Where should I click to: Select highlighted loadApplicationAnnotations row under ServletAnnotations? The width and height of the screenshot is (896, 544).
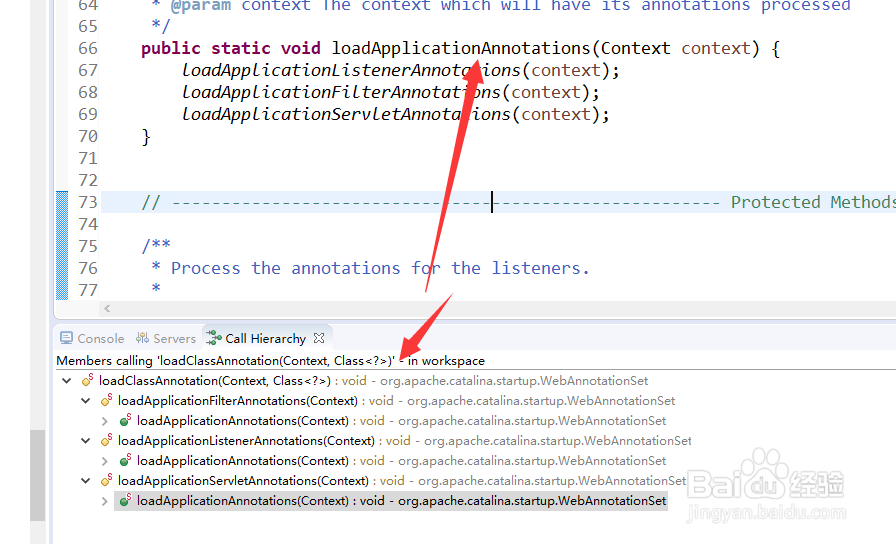coord(391,501)
